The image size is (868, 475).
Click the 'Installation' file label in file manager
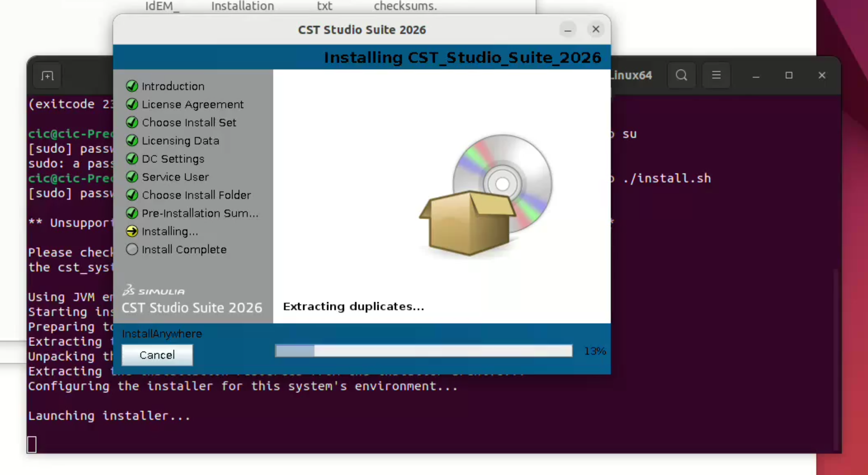[242, 6]
